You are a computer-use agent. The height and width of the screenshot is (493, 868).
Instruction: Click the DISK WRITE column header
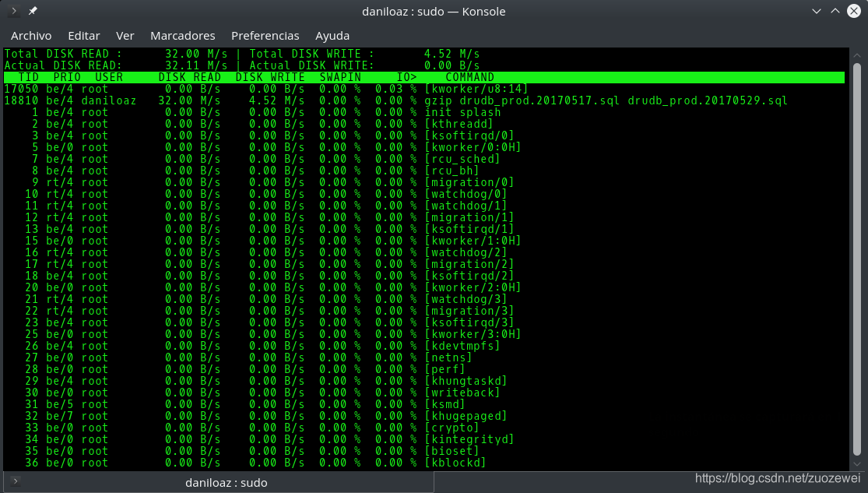coord(270,77)
